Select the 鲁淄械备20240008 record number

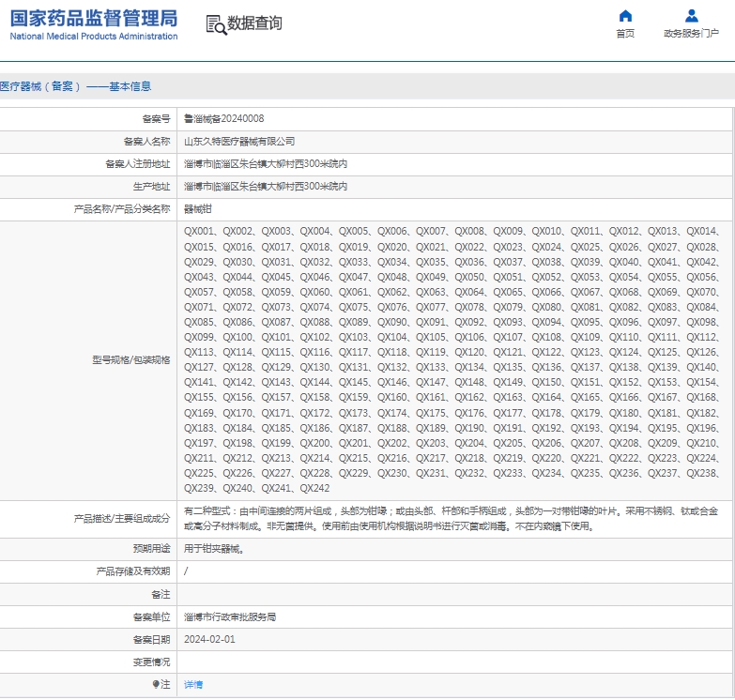224,118
